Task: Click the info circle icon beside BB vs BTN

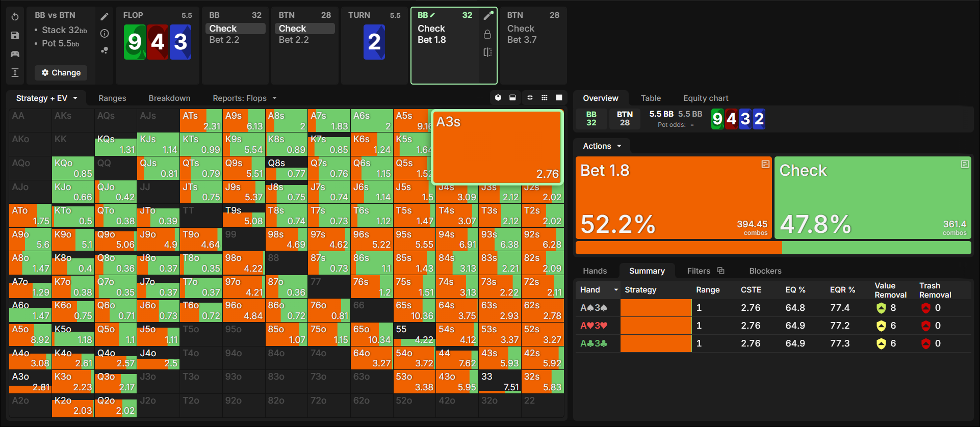Action: [x=105, y=34]
